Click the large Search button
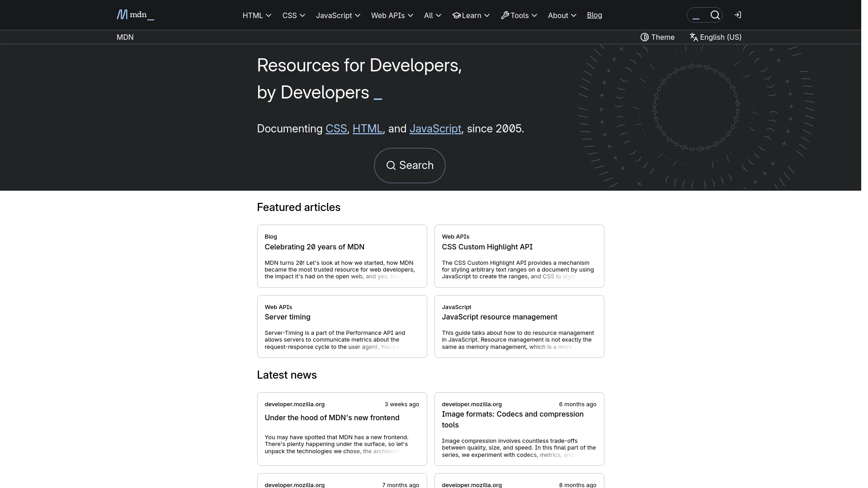 [410, 165]
